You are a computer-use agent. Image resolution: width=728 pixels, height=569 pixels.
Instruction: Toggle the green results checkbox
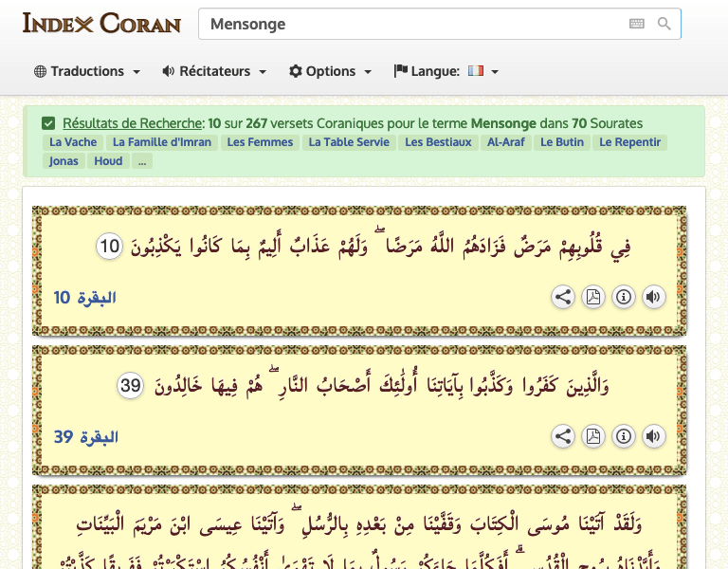pos(48,123)
